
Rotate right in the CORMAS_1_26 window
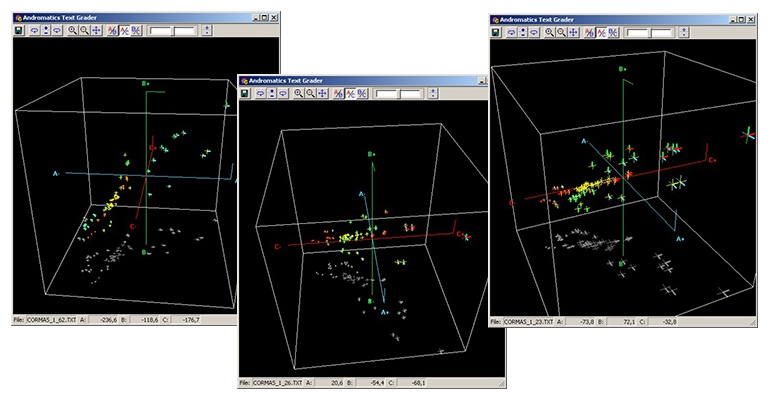point(284,93)
